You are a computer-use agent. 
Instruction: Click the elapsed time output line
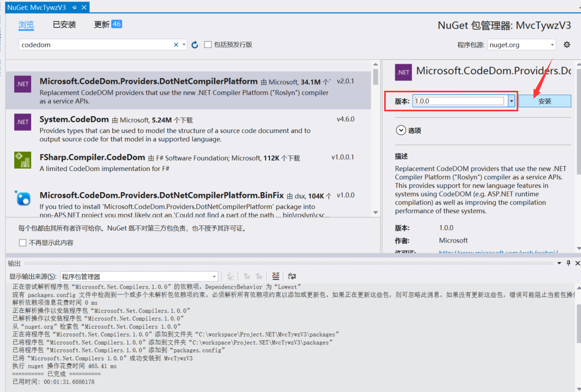coord(53,381)
